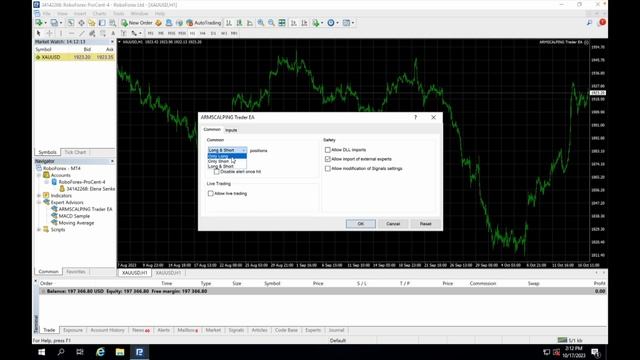The image size is (640, 360).
Task: Open the New Order window from the toolbar
Action: tap(137, 23)
